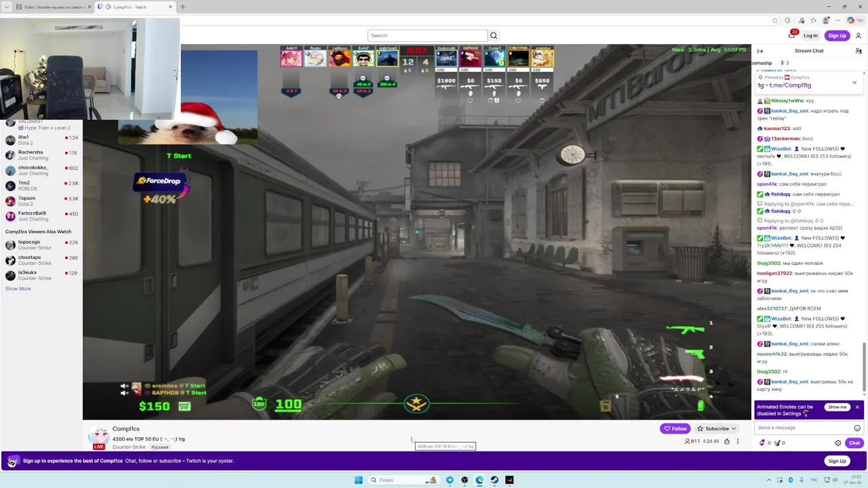Image resolution: width=868 pixels, height=488 pixels.
Task: Open the Subscribe dropdown
Action: click(x=716, y=428)
